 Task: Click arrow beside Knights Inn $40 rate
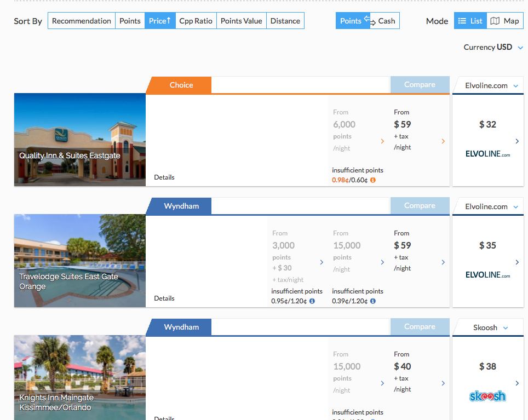click(x=443, y=383)
